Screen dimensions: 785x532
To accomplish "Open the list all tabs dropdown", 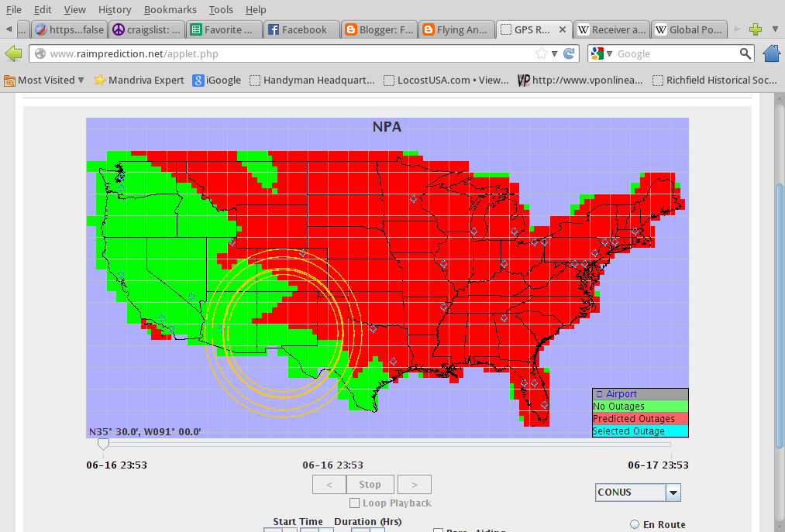I will [775, 29].
